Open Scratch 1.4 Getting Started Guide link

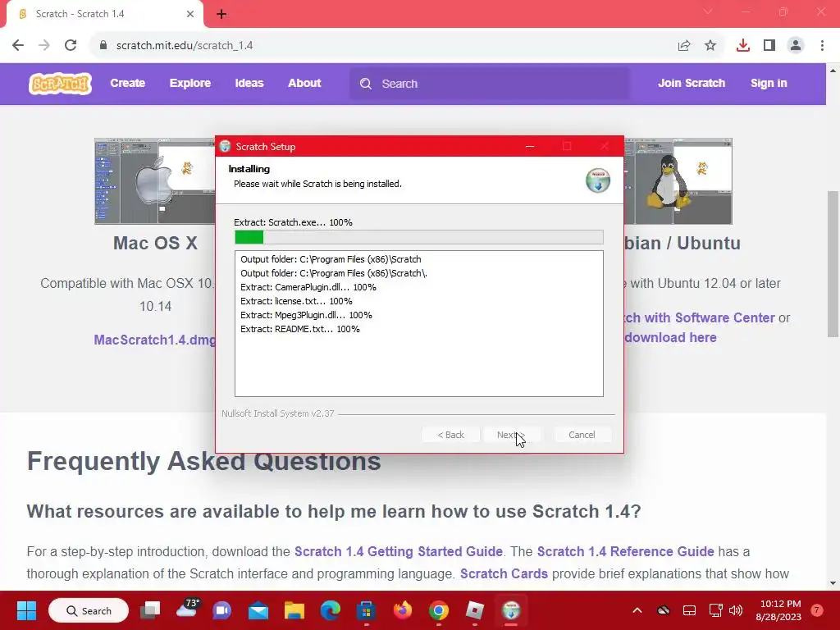point(399,551)
